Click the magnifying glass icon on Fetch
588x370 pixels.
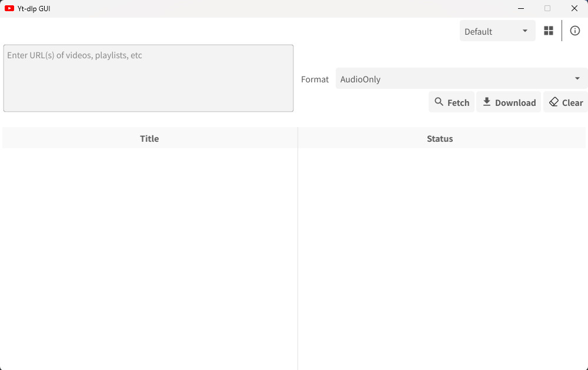[439, 102]
